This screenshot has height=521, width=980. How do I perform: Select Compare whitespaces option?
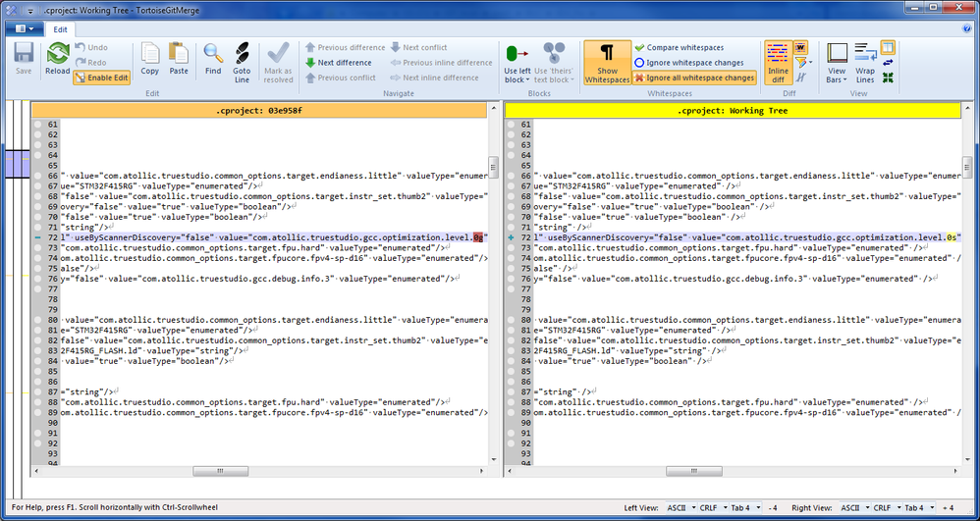pyautogui.click(x=679, y=47)
